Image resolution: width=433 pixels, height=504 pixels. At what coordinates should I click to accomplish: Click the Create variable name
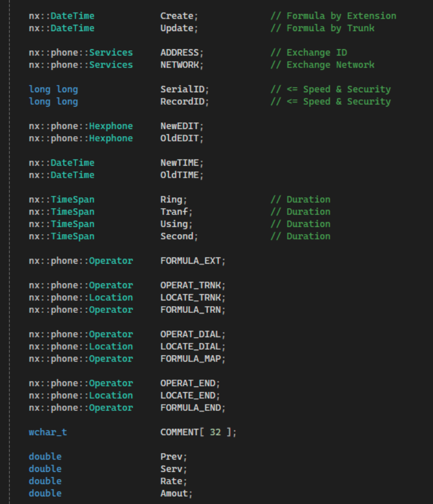click(x=176, y=16)
